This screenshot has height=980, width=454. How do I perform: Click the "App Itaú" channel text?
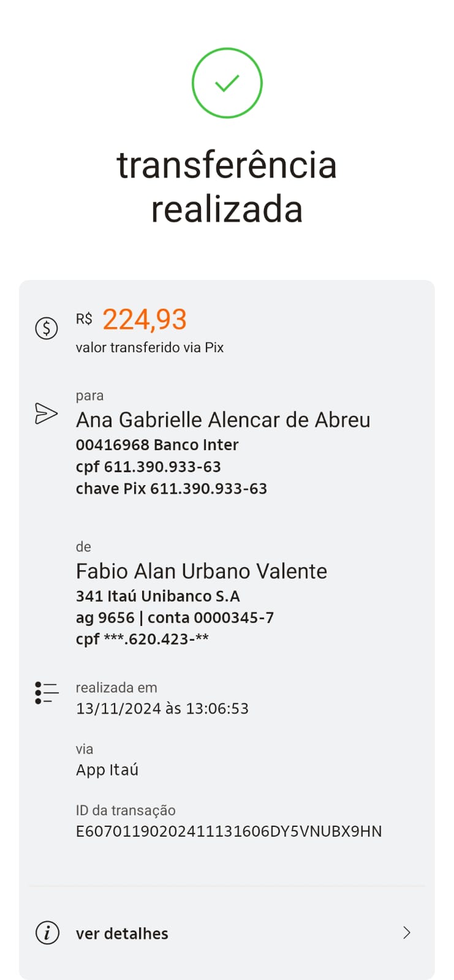click(107, 770)
